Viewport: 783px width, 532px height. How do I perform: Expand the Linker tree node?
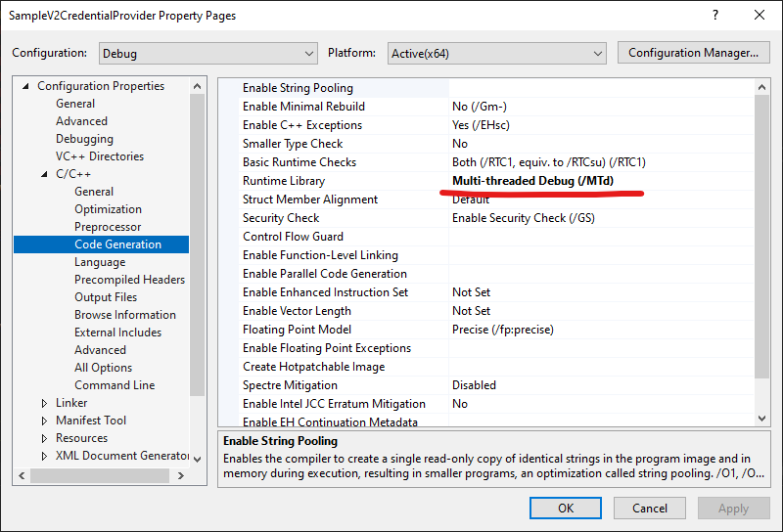(x=45, y=403)
